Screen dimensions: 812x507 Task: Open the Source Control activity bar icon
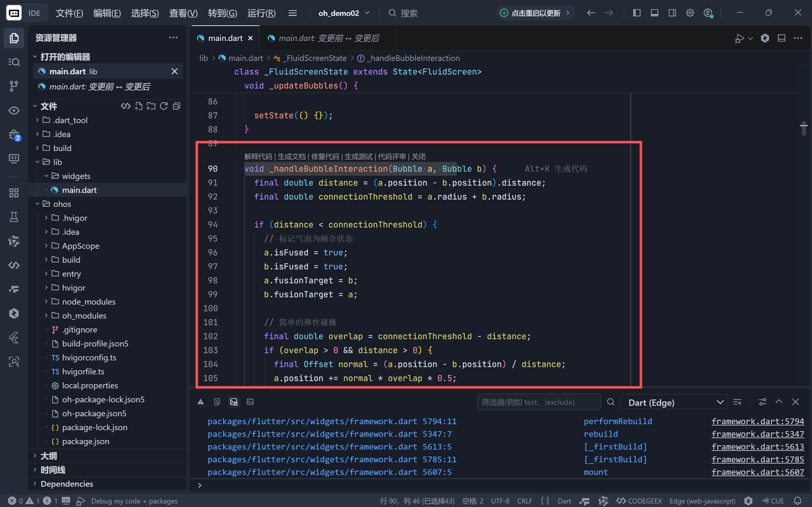(x=14, y=86)
